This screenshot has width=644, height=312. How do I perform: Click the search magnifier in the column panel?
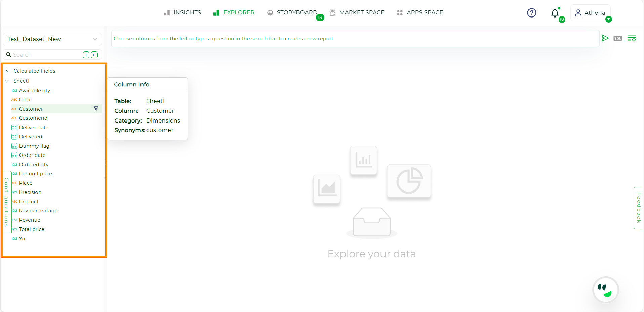click(x=9, y=54)
